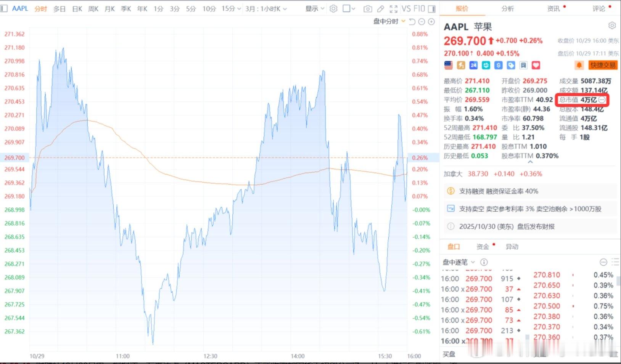Select the 日K chart period
The height and width of the screenshot is (364, 621).
77,8
